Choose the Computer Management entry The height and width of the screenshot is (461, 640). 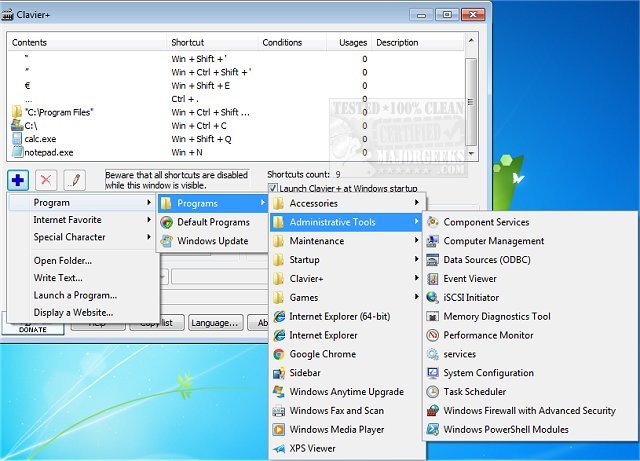point(530,241)
